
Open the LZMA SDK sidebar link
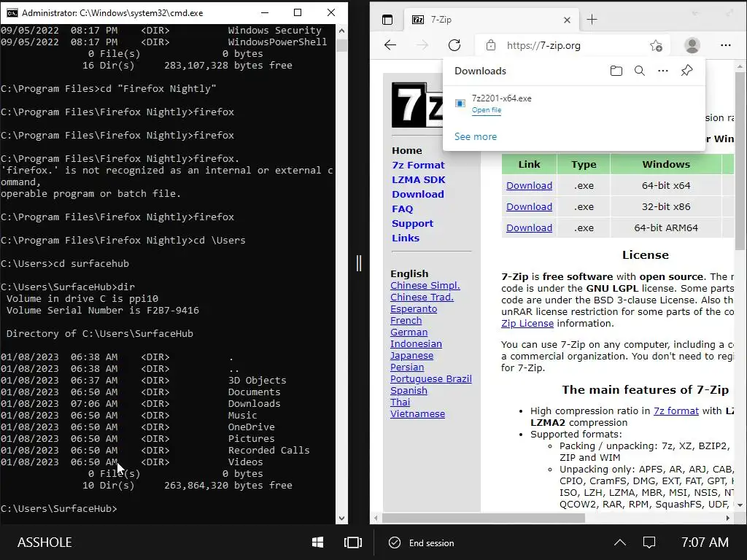click(418, 180)
